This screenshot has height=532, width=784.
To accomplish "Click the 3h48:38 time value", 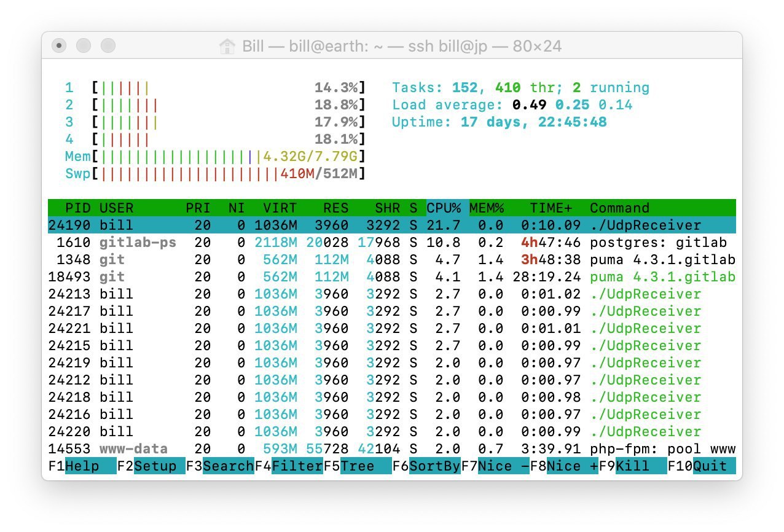I will [x=551, y=259].
